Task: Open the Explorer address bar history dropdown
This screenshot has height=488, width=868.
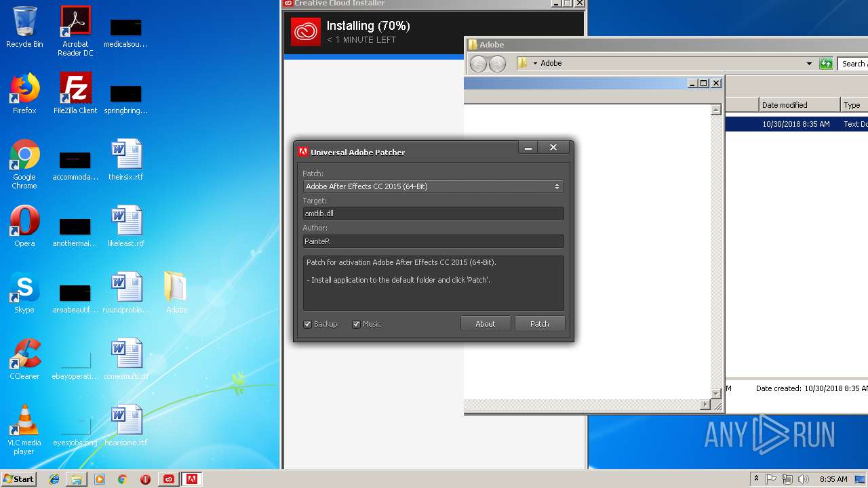Action: click(x=809, y=64)
